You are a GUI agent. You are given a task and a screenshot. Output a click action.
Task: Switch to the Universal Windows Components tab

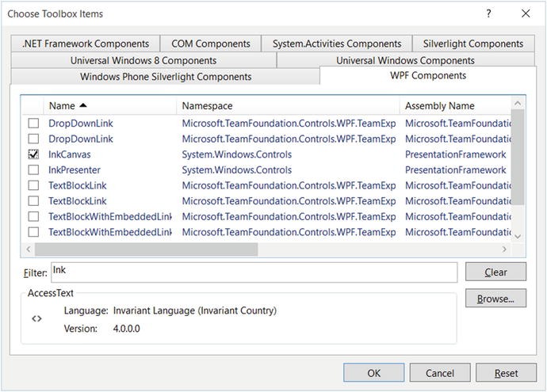click(405, 60)
